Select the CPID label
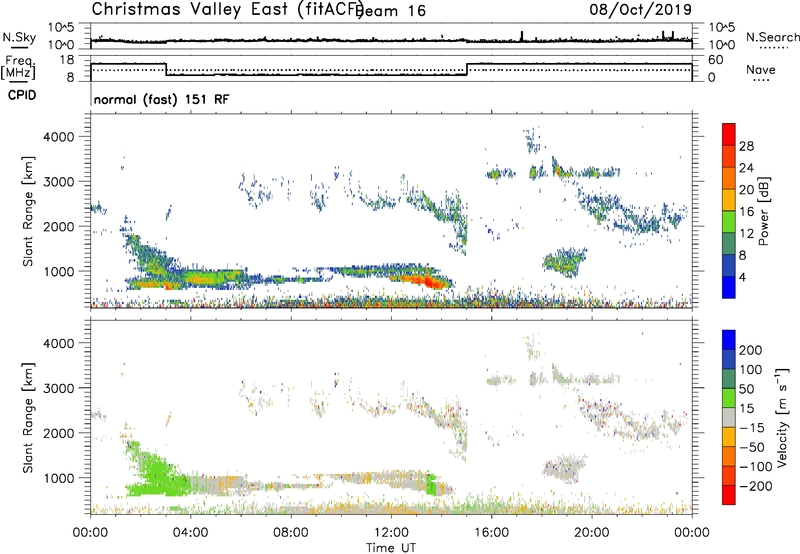Viewport: 800px width, 554px height. 22,95
